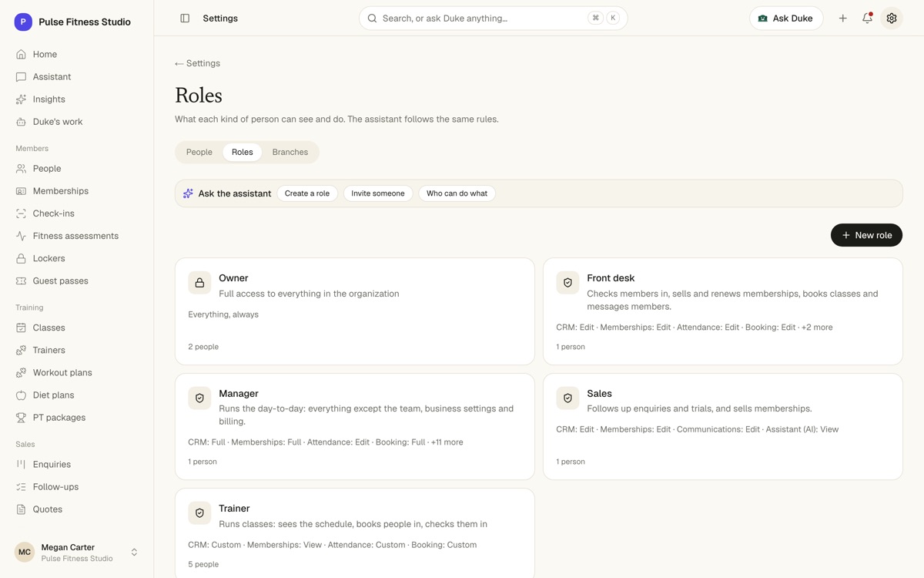
Task: Click '+11 more' permissions on Manager card
Action: [447, 442]
